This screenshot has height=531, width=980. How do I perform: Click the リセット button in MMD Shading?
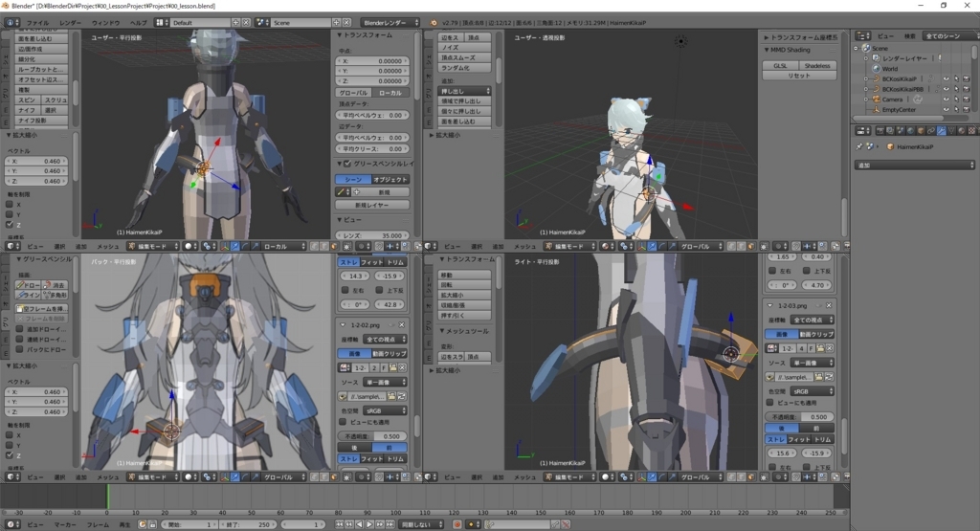coord(799,76)
